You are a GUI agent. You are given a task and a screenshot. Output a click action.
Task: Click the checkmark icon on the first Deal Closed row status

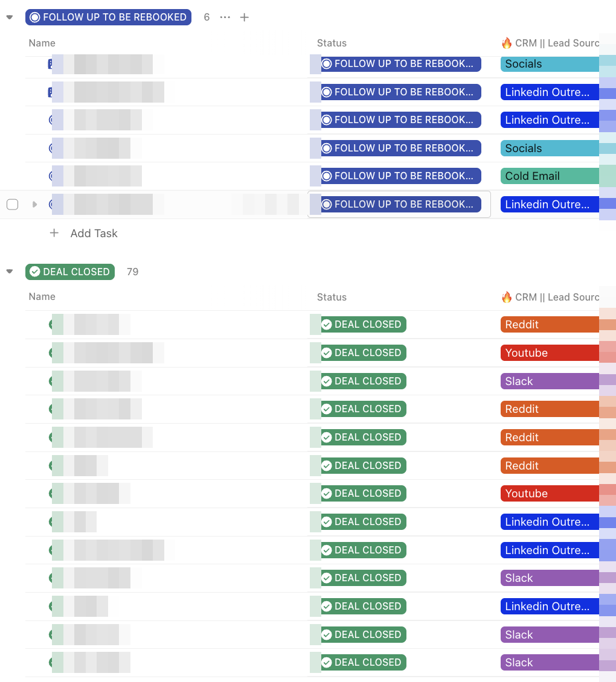tap(327, 325)
